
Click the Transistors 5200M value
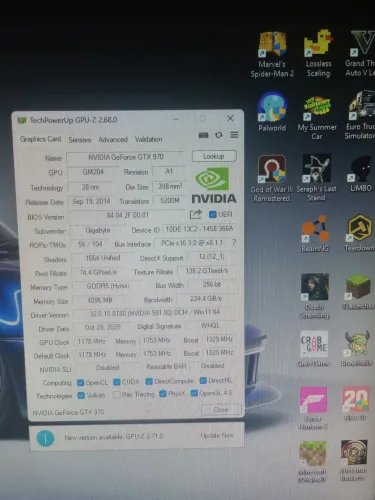click(x=170, y=200)
